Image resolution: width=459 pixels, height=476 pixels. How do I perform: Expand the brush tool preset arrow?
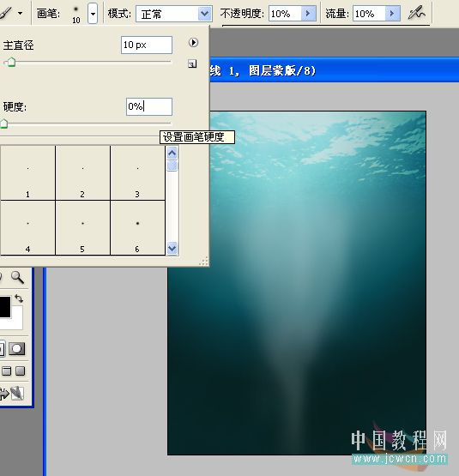pos(21,14)
